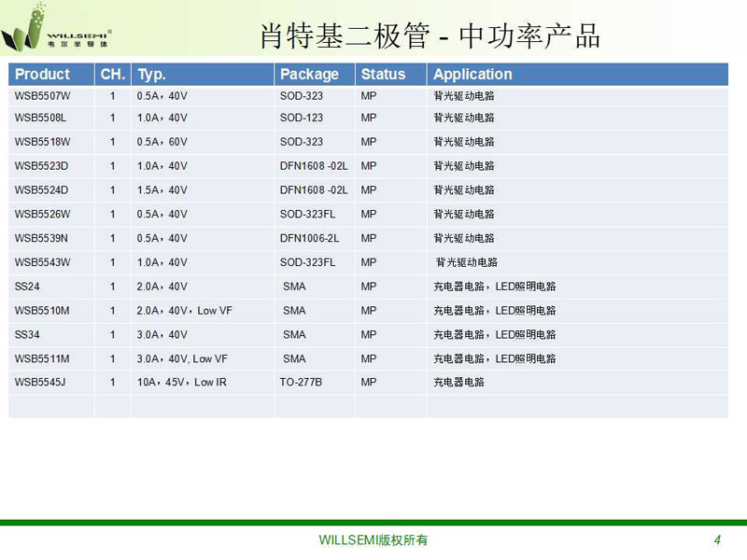Select the Package column header
This screenshot has height=560, width=747.
[309, 75]
